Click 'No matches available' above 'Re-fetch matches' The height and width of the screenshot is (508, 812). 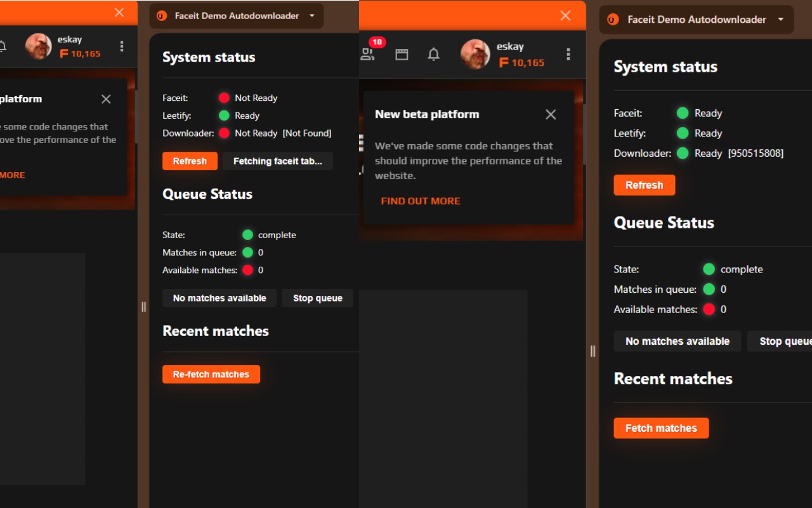[219, 298]
